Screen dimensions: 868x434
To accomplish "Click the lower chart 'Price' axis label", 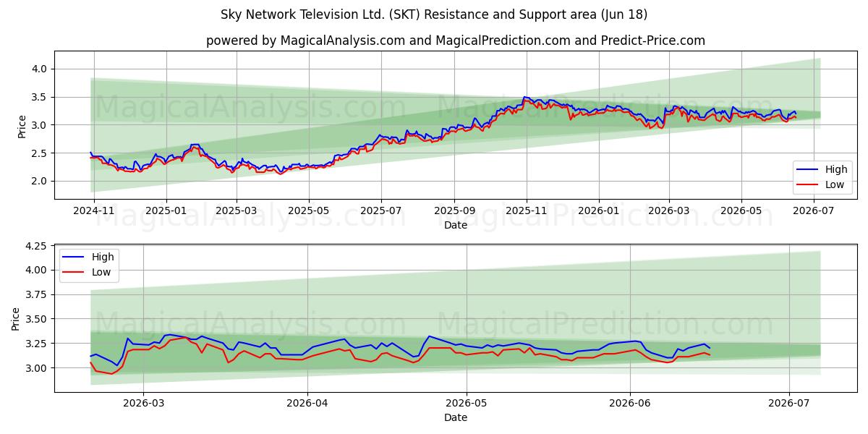I will (16, 318).
